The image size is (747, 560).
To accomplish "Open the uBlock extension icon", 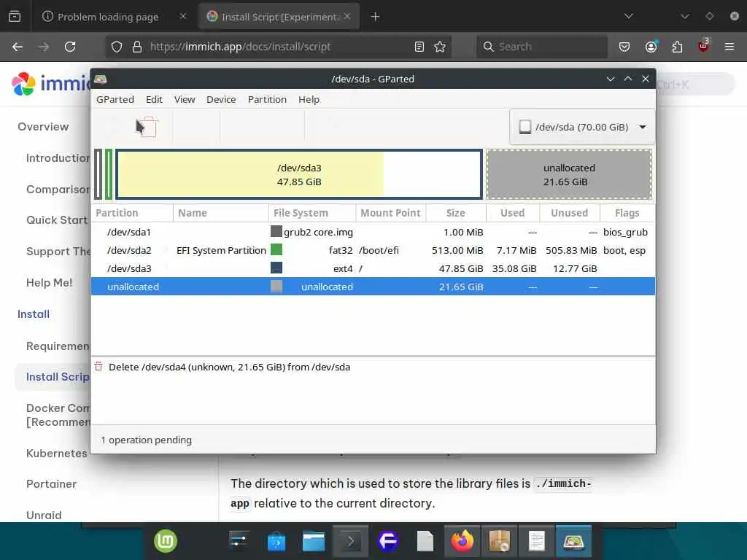I will click(703, 46).
